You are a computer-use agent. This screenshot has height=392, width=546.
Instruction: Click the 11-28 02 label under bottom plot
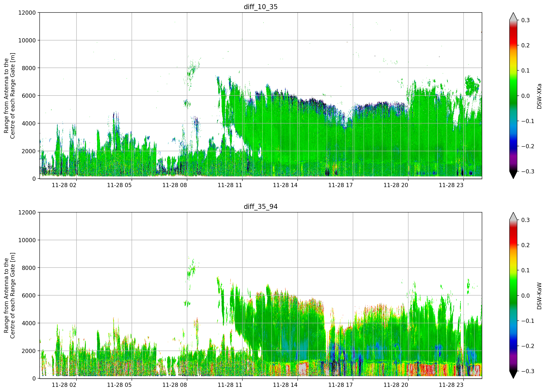64,385
